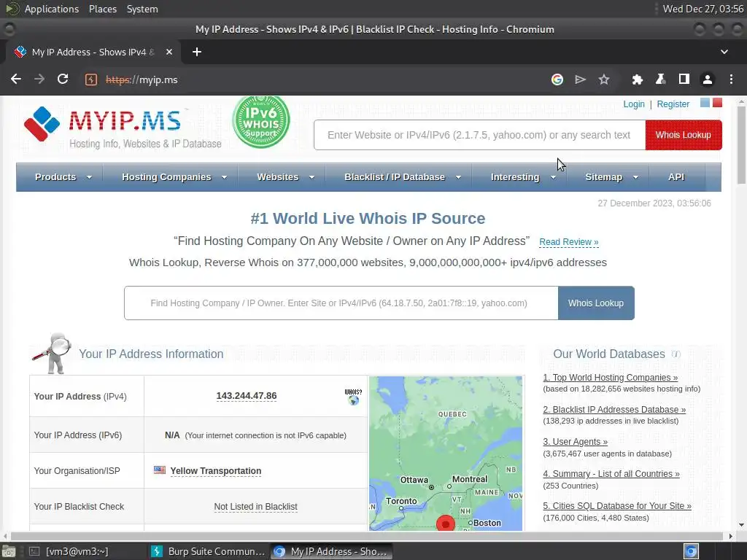Open the Yellow Transportation ISP link

215,470
